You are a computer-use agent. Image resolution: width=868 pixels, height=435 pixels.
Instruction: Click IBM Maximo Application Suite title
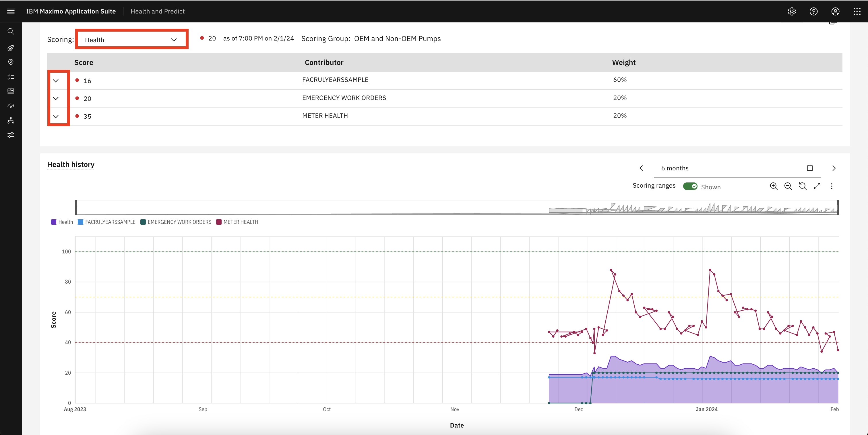[71, 11]
